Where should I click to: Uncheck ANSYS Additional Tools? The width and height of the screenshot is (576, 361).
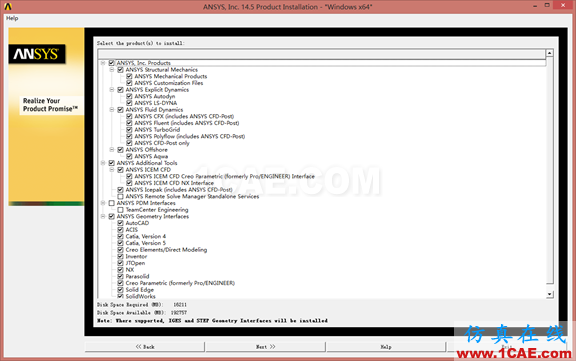pos(112,163)
